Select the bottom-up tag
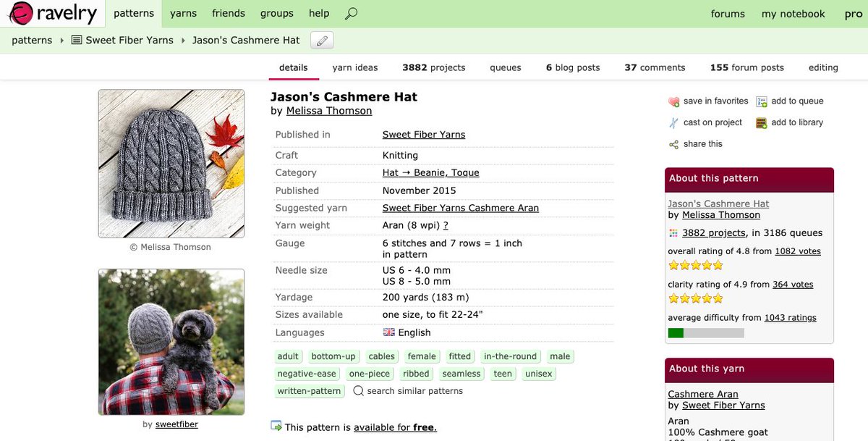The width and height of the screenshot is (868, 441). click(x=333, y=356)
